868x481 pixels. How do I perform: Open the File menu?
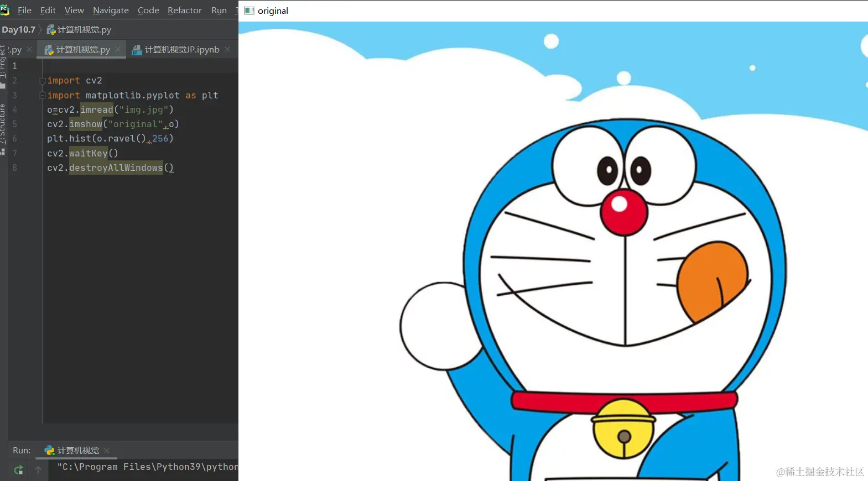pyautogui.click(x=24, y=11)
